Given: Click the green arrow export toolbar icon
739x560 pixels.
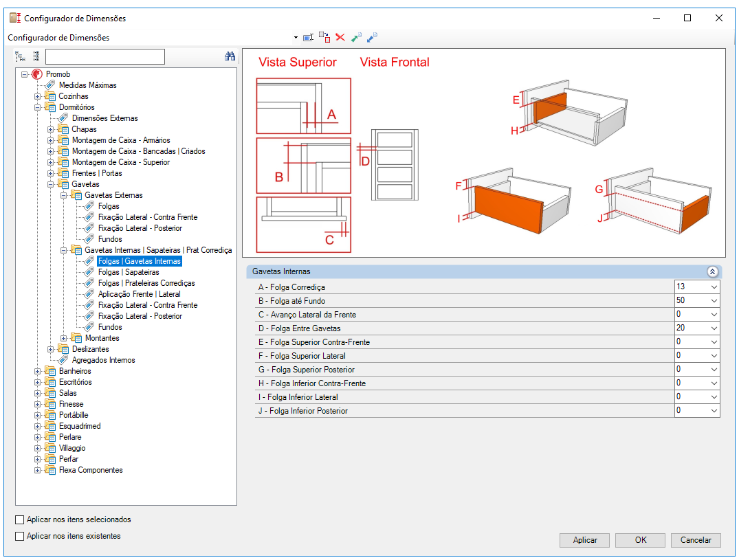Looking at the screenshot, I should pyautogui.click(x=356, y=37).
